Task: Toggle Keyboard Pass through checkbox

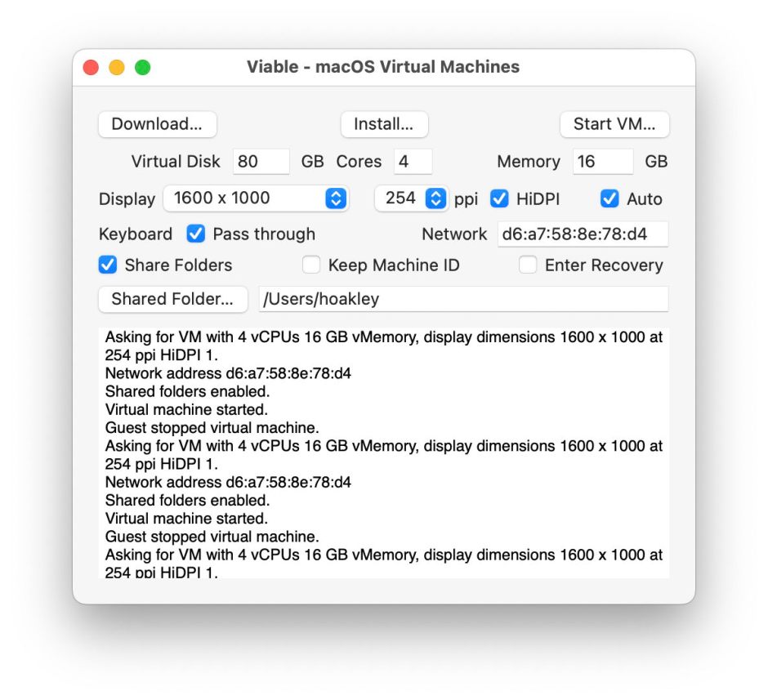Action: [196, 234]
